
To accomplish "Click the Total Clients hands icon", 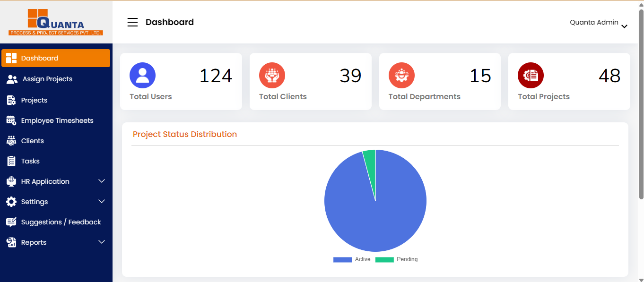I will (x=272, y=75).
